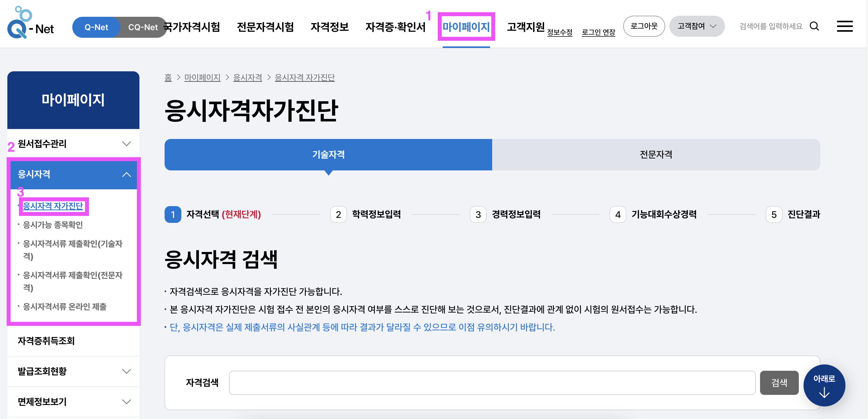This screenshot has height=419, width=868.
Task: Click the 아래로 scroll-down arrow button
Action: [x=824, y=385]
